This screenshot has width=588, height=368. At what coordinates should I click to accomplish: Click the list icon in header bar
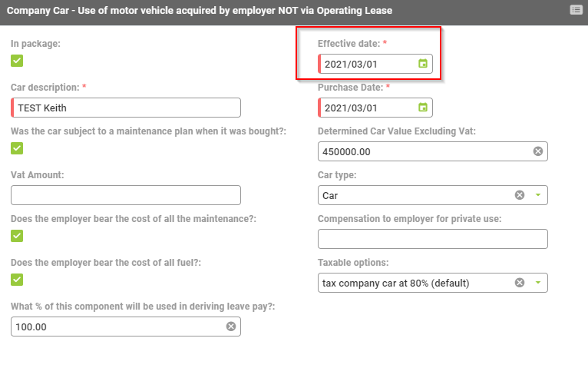pos(576,10)
